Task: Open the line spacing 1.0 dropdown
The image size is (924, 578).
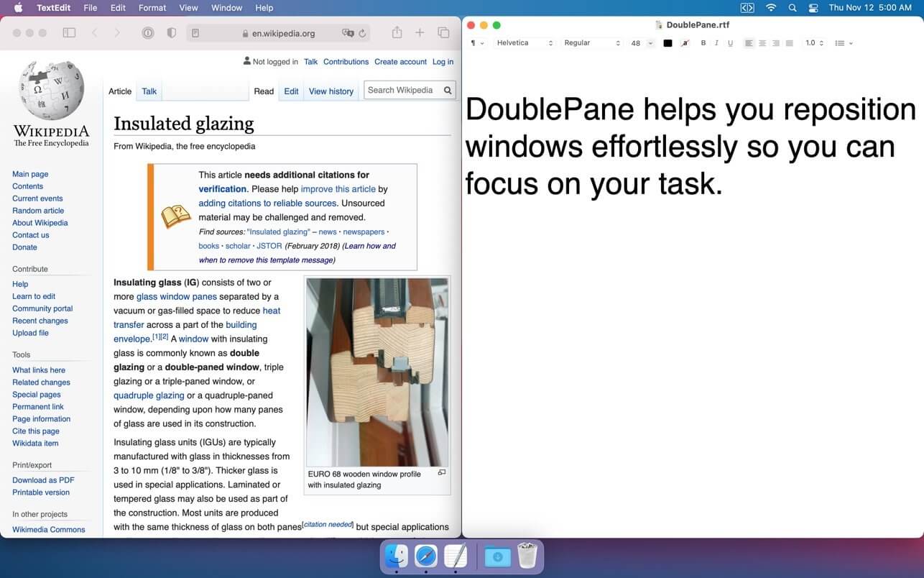Action: point(814,43)
